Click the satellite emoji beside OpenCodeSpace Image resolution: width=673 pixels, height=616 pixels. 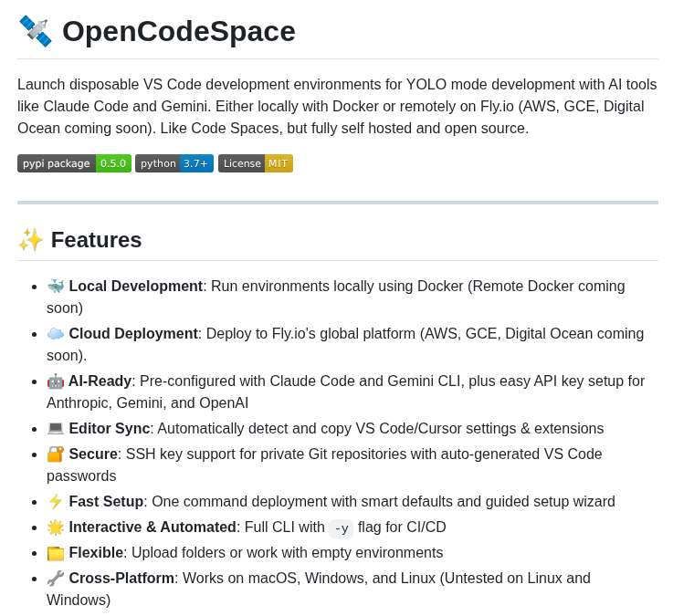tap(36, 31)
